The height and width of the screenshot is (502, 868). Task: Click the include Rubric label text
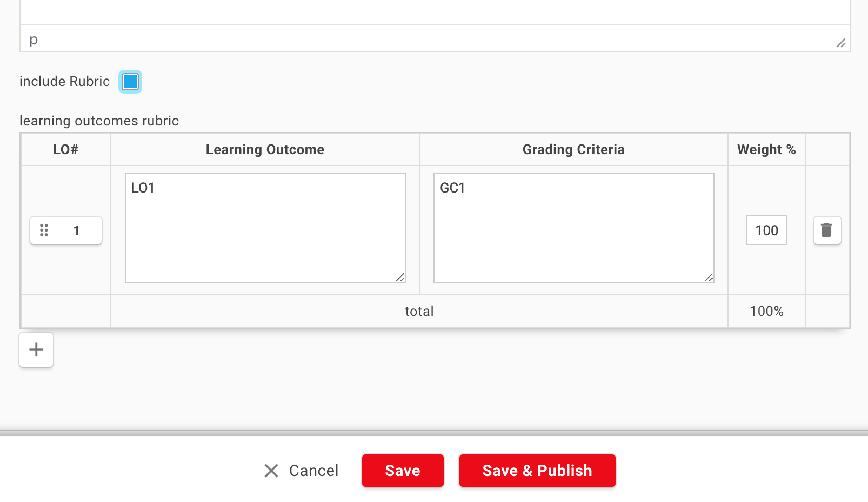pyautogui.click(x=65, y=82)
